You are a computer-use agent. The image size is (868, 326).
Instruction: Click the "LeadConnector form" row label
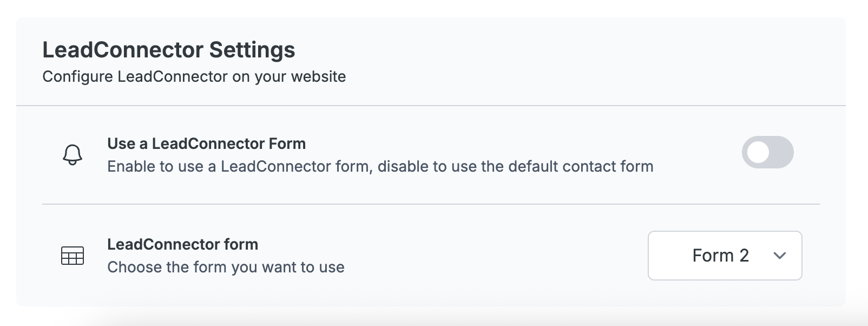[182, 244]
